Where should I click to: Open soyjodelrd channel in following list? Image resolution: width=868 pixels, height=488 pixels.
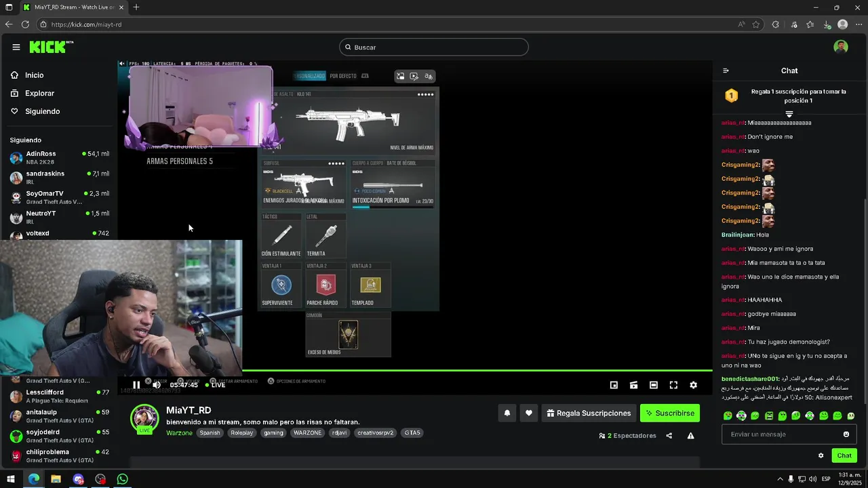(x=60, y=435)
